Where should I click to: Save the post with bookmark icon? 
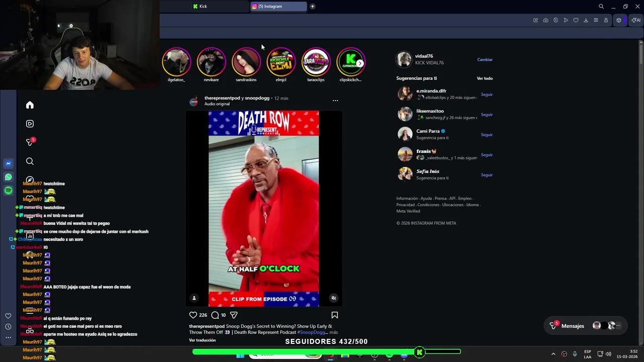(335, 315)
